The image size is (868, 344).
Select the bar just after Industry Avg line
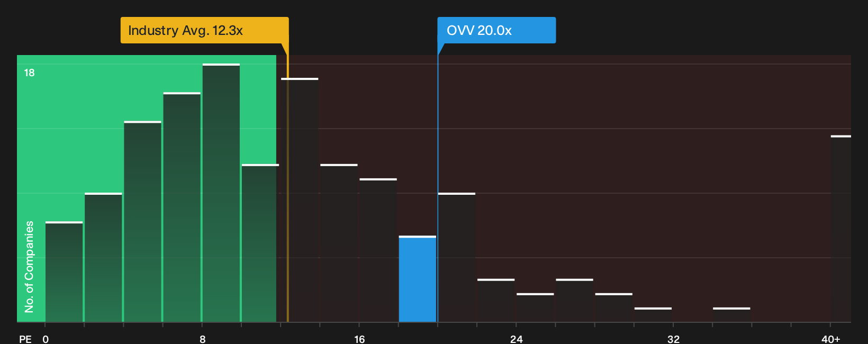tap(300, 200)
